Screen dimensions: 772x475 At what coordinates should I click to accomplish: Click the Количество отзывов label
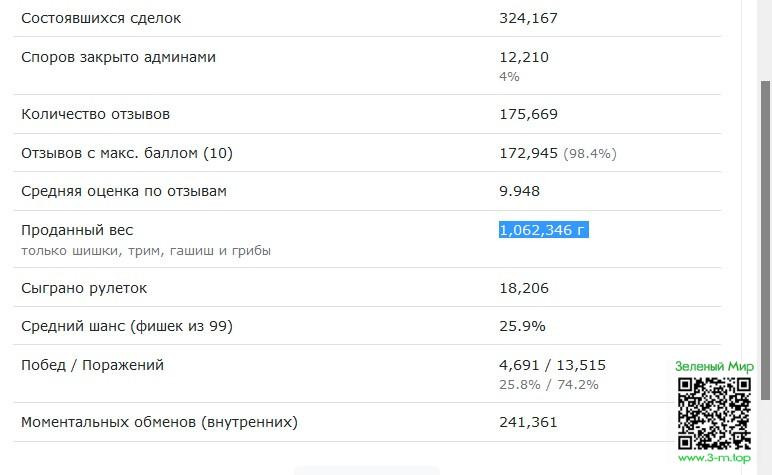(x=96, y=114)
